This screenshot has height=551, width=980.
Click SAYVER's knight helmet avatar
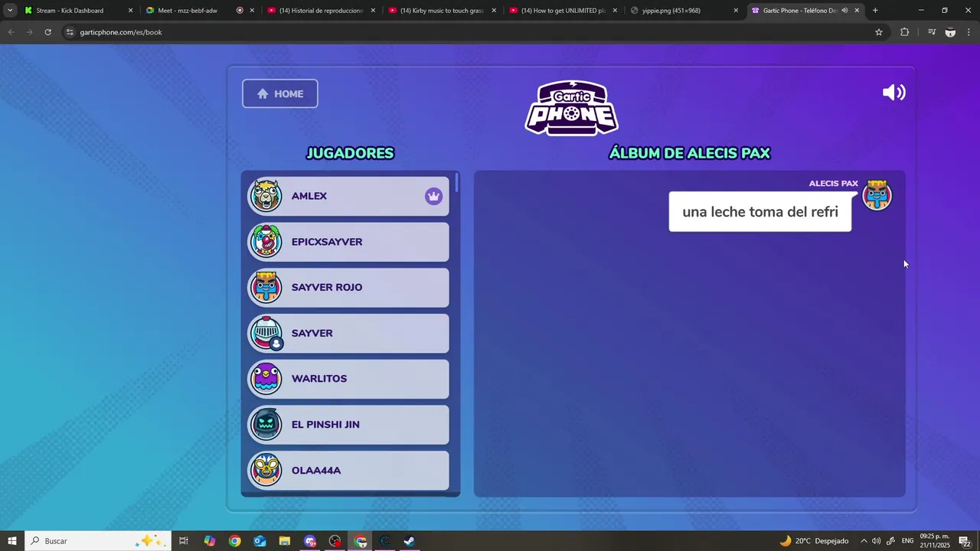point(266,333)
